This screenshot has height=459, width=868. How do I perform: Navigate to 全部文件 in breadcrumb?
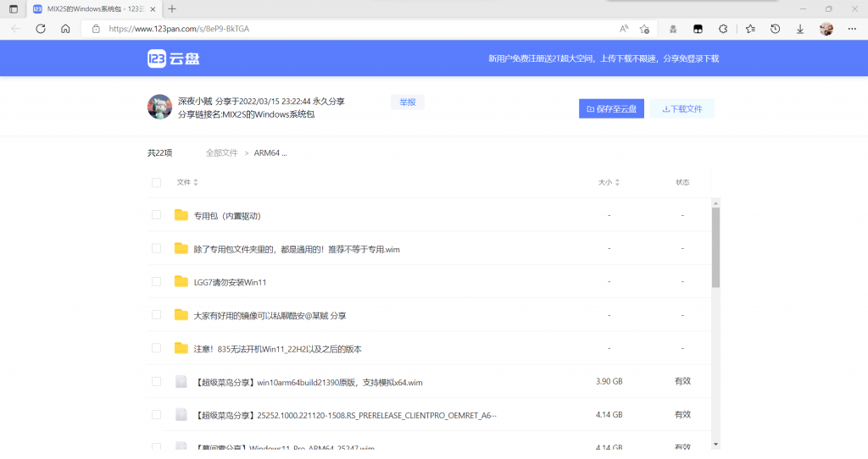pos(221,153)
